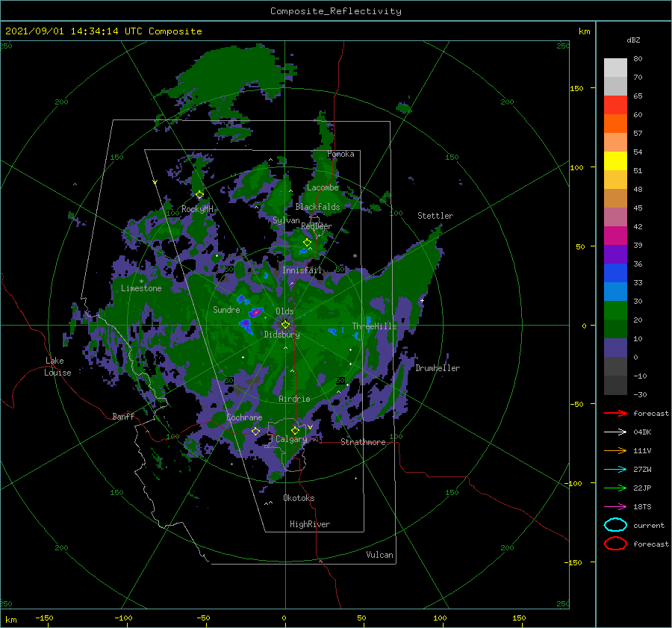Viewport: 672px width, 628px height.
Task: Click the Sundre label
Action: tap(226, 309)
